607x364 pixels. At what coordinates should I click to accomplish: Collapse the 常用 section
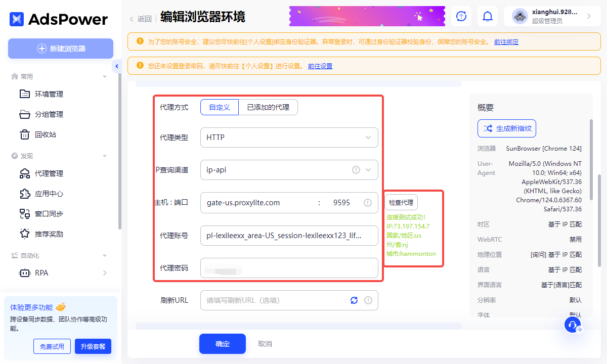tap(105, 77)
